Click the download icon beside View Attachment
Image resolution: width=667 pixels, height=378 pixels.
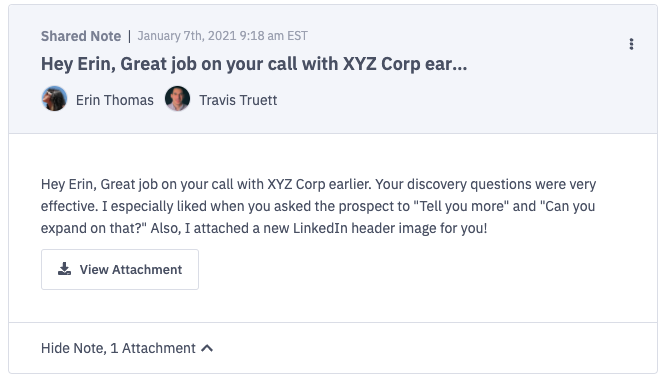64,269
